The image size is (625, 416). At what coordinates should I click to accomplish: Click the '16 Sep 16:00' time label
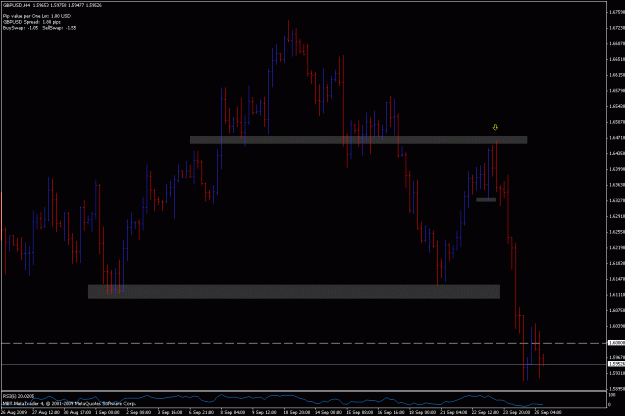[x=392, y=412]
